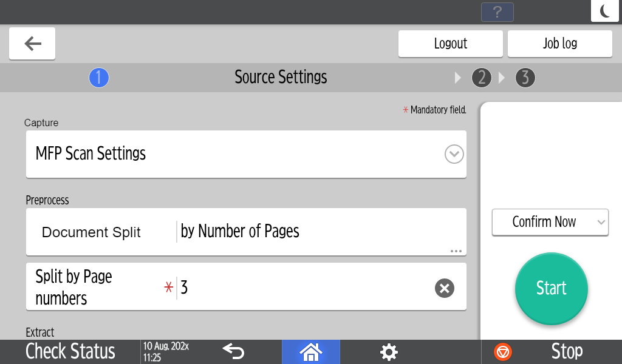Click the back arrow button
This screenshot has width=622, height=364.
[32, 43]
